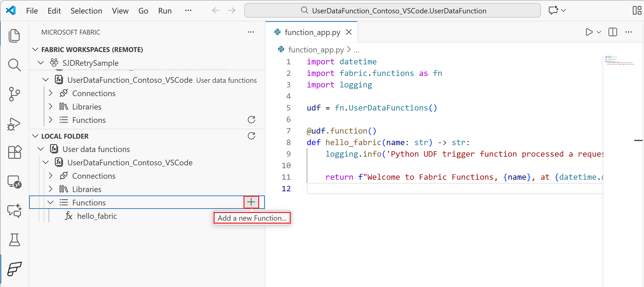Open Source Control view icon

[14, 94]
